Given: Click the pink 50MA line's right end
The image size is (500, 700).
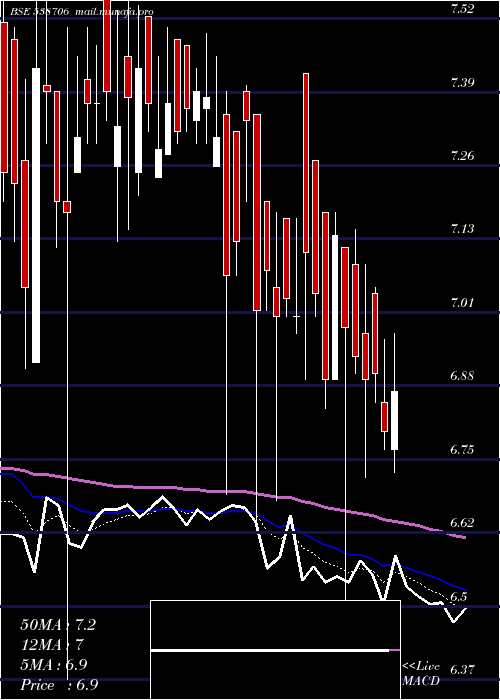Looking at the screenshot, I should pos(464,537).
